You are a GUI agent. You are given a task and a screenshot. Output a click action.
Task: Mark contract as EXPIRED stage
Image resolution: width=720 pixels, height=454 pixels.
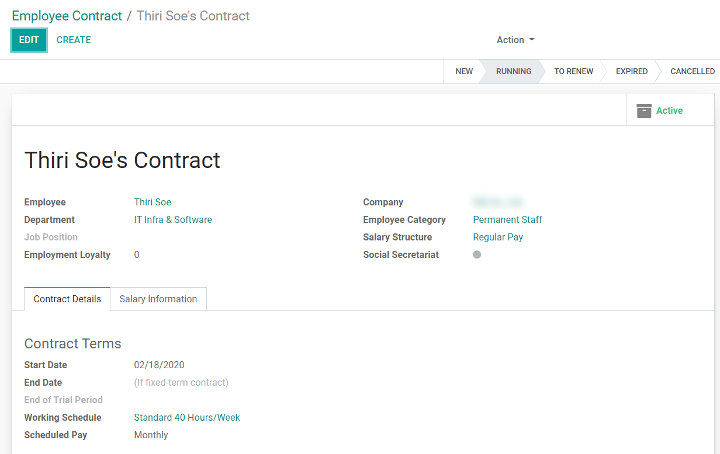coord(631,71)
